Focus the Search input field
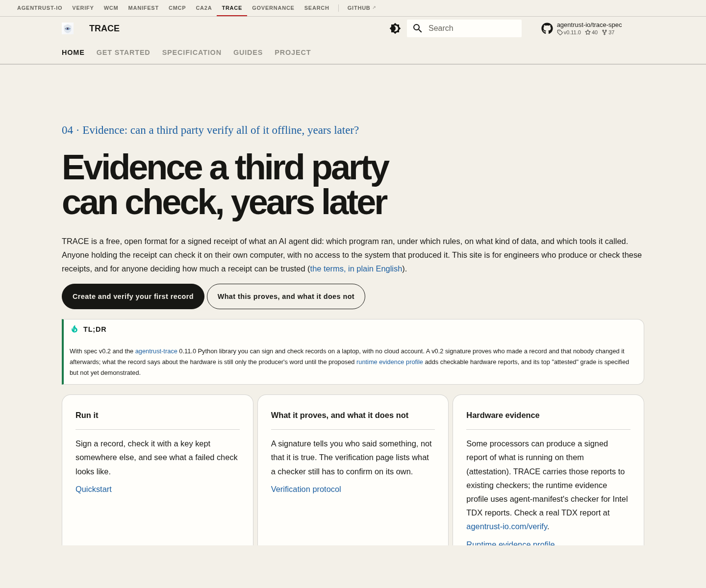This screenshot has width=706, height=588. (x=464, y=28)
